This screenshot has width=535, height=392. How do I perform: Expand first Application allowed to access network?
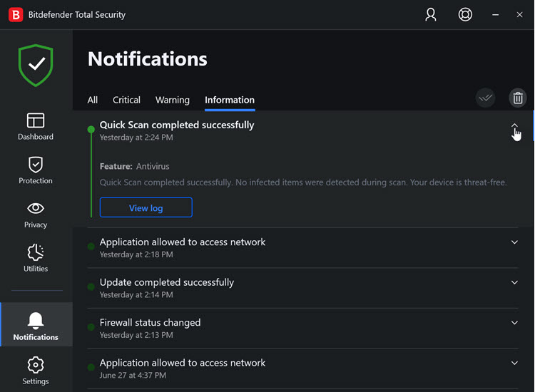click(x=514, y=242)
